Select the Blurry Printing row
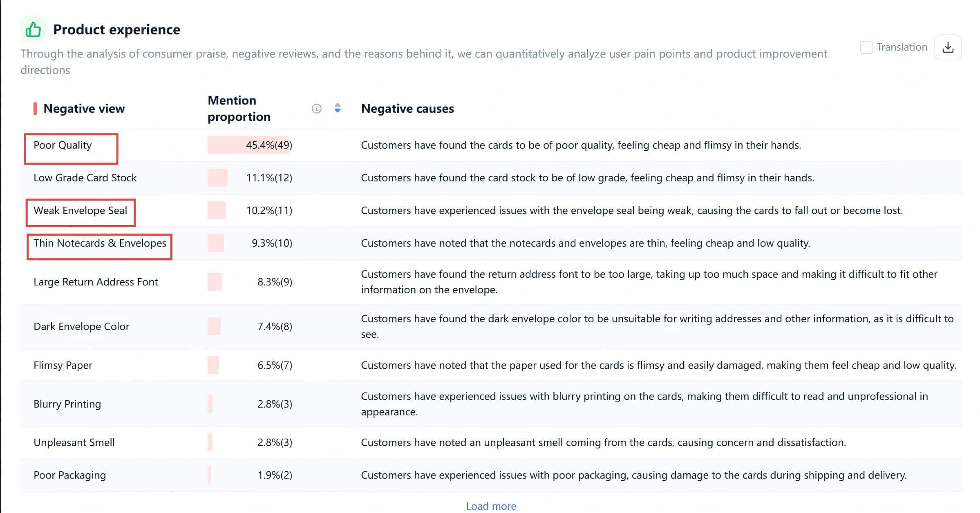980x513 pixels. click(67, 404)
